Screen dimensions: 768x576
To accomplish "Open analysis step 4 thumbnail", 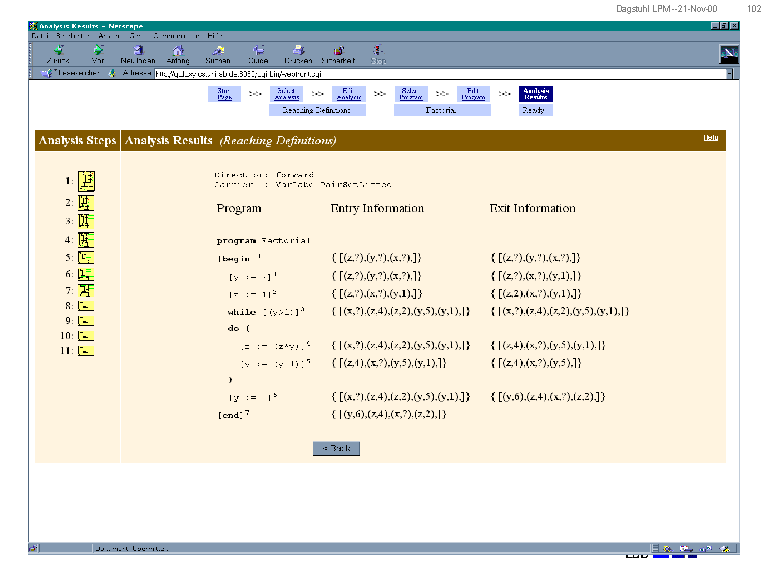I will [87, 240].
